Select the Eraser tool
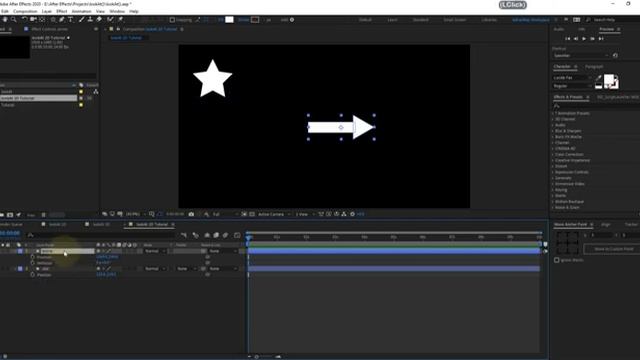The height and width of the screenshot is (360, 640). [99, 20]
